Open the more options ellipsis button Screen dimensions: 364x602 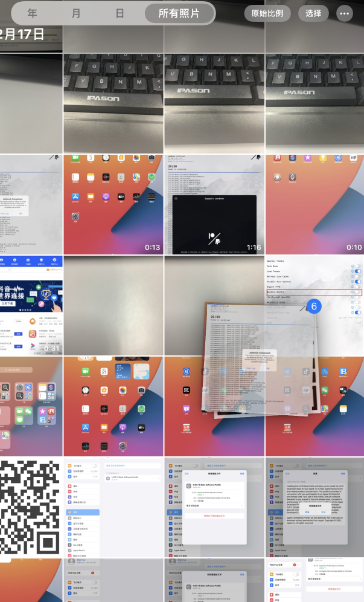345,13
